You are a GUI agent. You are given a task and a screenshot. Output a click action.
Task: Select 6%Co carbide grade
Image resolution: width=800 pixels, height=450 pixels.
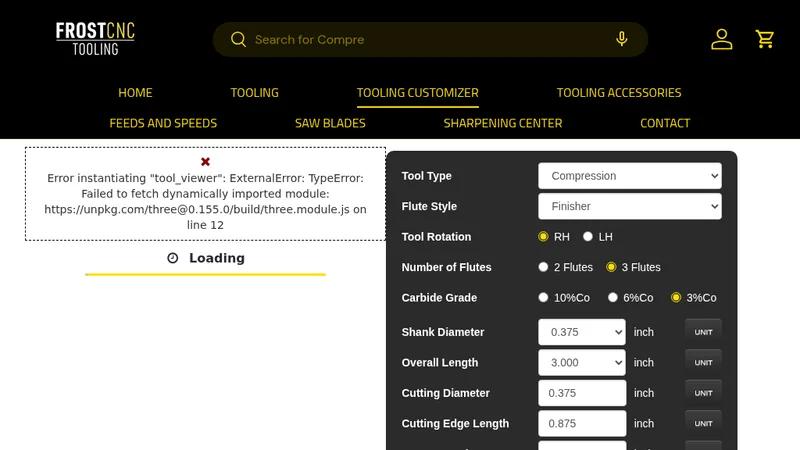(x=613, y=297)
